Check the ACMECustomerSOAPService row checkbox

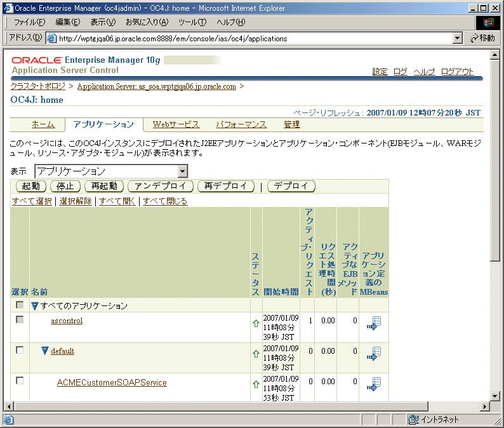point(20,380)
